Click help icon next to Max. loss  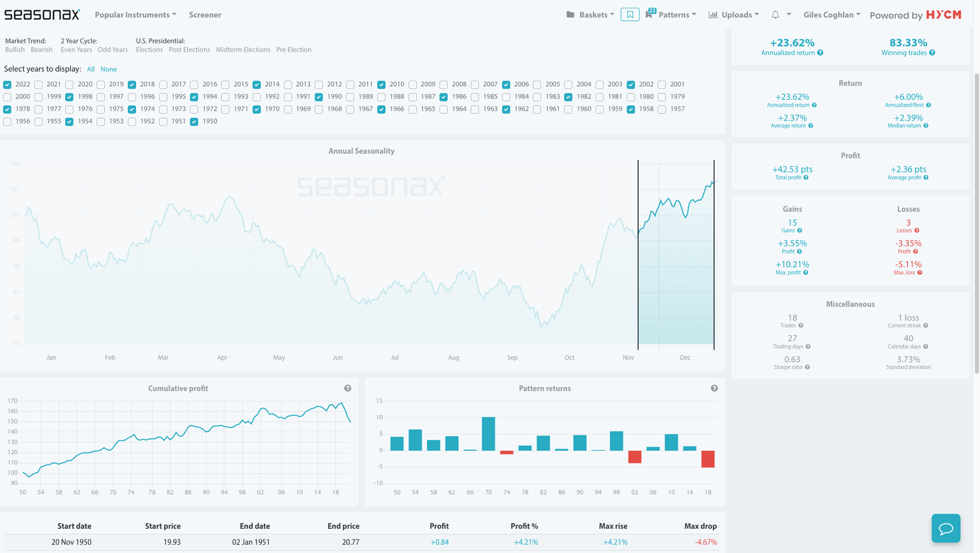click(x=919, y=273)
